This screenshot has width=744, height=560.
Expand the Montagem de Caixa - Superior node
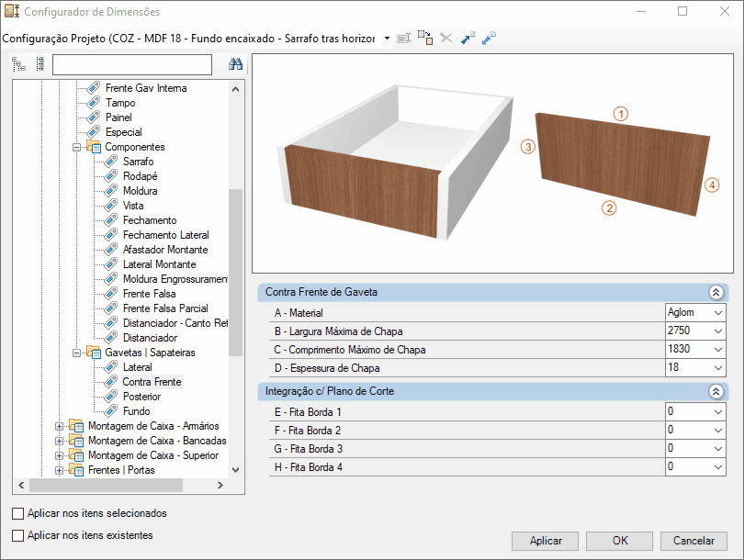(x=60, y=455)
